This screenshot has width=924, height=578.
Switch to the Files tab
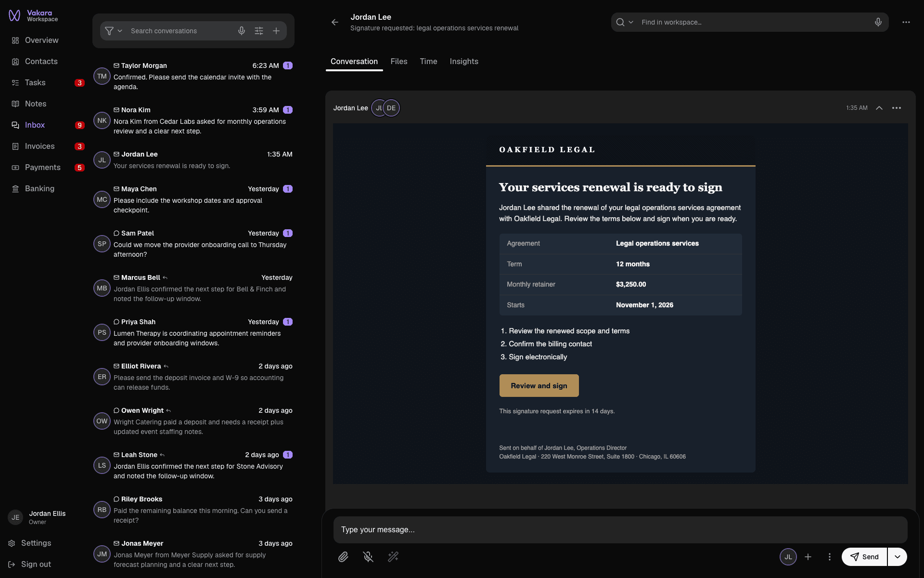coord(399,62)
